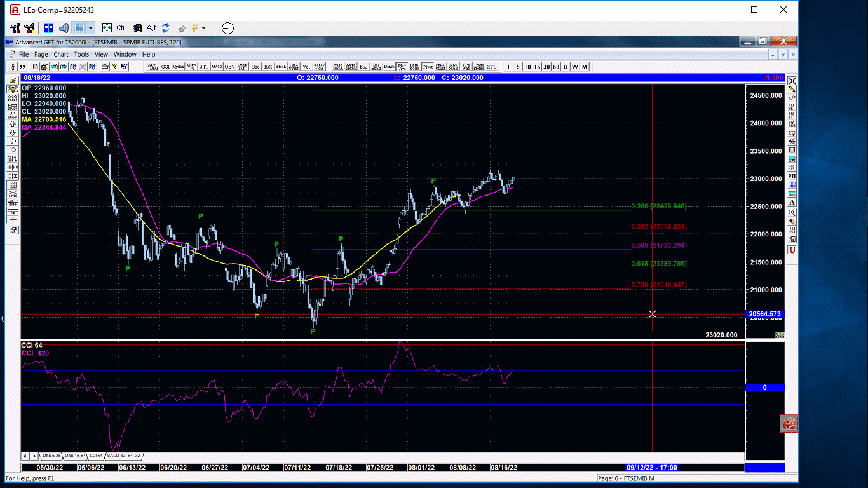Click the new page icon
This screenshot has width=868, height=488.
point(35,67)
